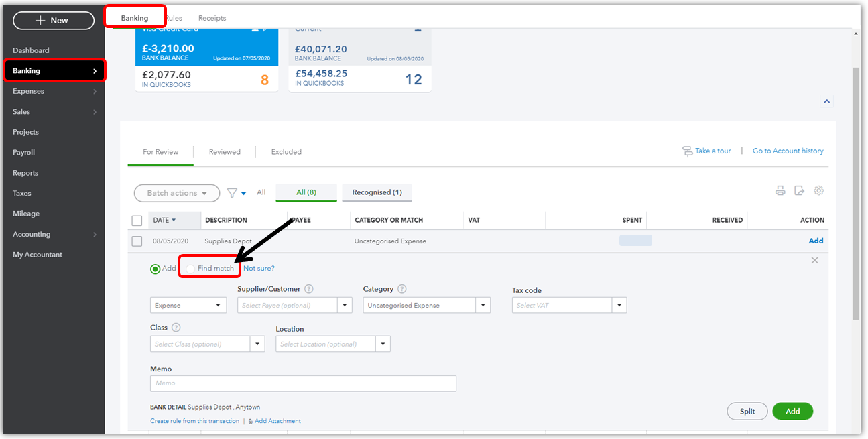This screenshot has width=868, height=439.
Task: Click inside the Memo input field
Action: click(x=303, y=383)
